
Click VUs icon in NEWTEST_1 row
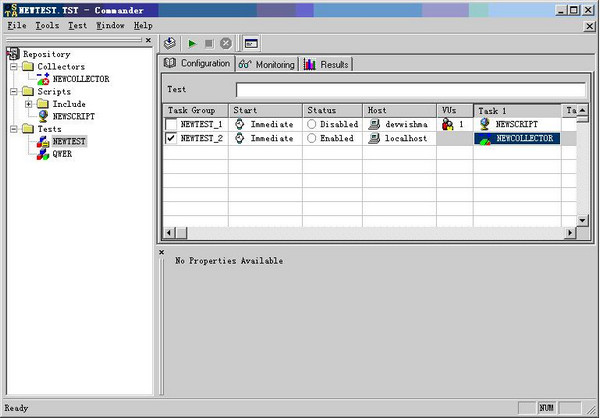pyautogui.click(x=447, y=124)
